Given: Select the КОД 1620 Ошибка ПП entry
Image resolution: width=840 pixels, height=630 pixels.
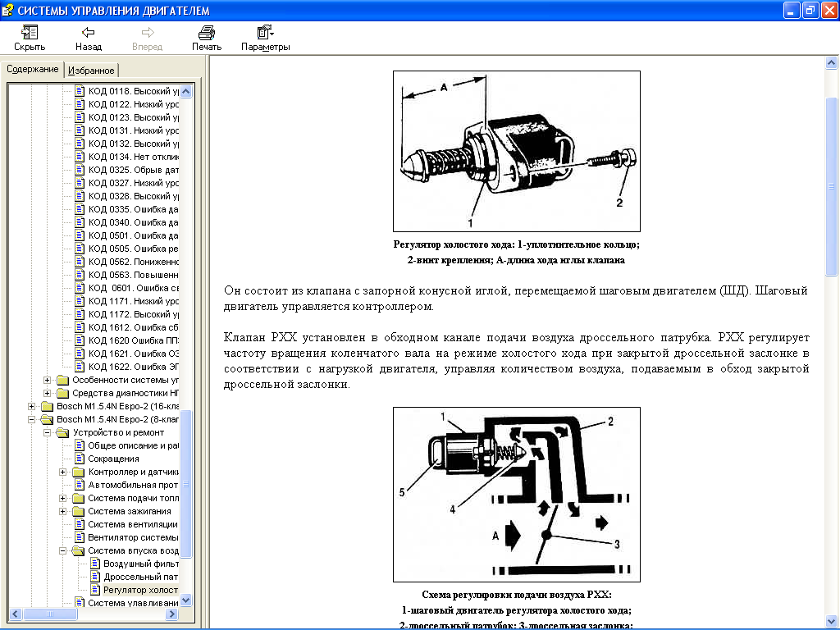Looking at the screenshot, I should click(134, 340).
